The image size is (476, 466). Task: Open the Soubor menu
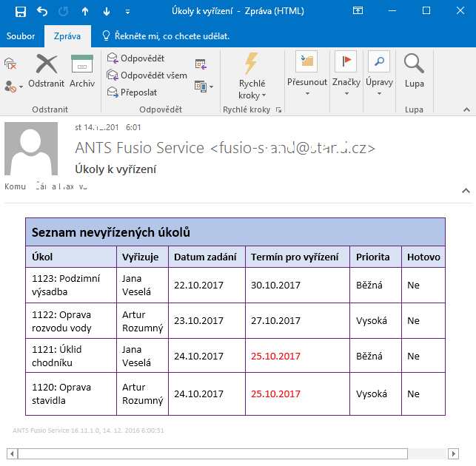pyautogui.click(x=21, y=36)
